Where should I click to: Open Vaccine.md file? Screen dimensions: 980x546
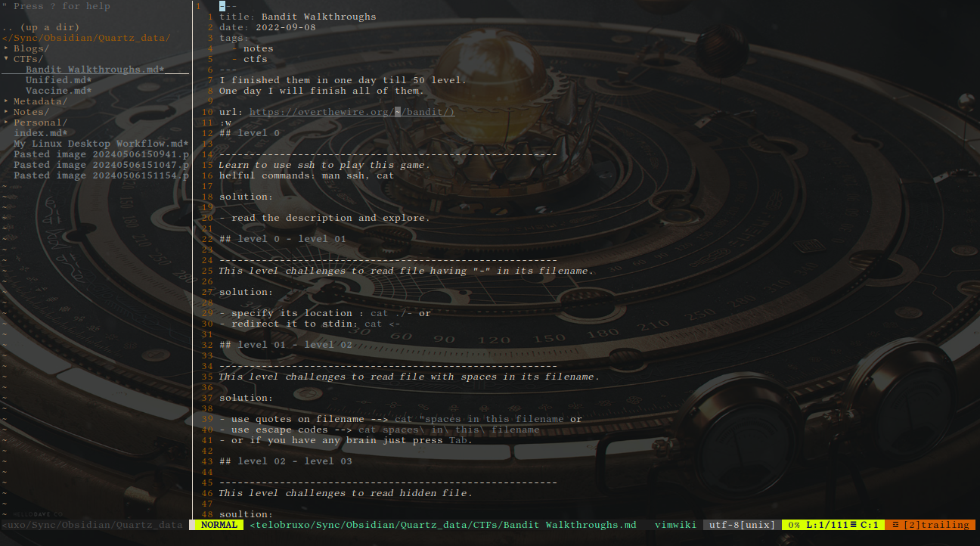pyautogui.click(x=59, y=91)
